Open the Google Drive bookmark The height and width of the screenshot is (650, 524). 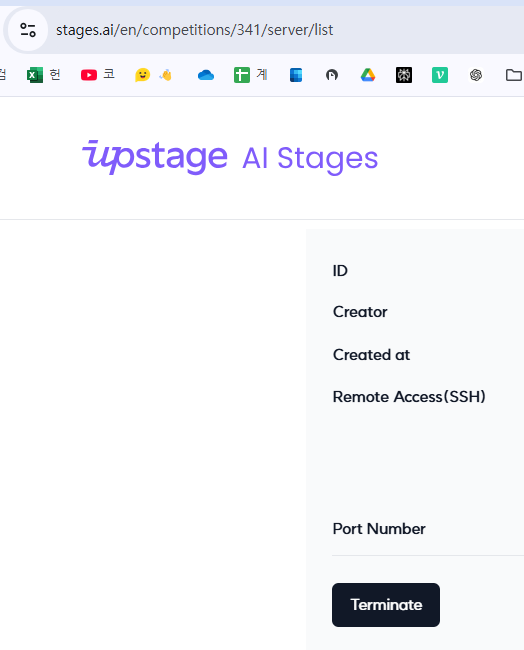pyautogui.click(x=368, y=75)
